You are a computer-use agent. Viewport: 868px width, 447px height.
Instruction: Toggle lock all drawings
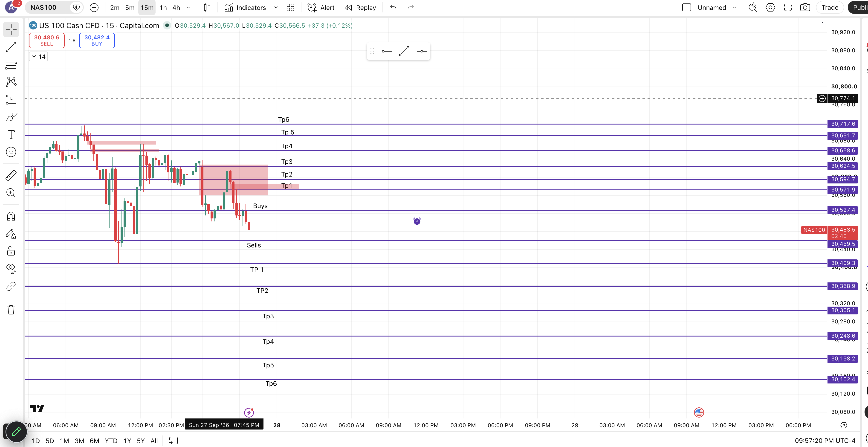pos(11,251)
